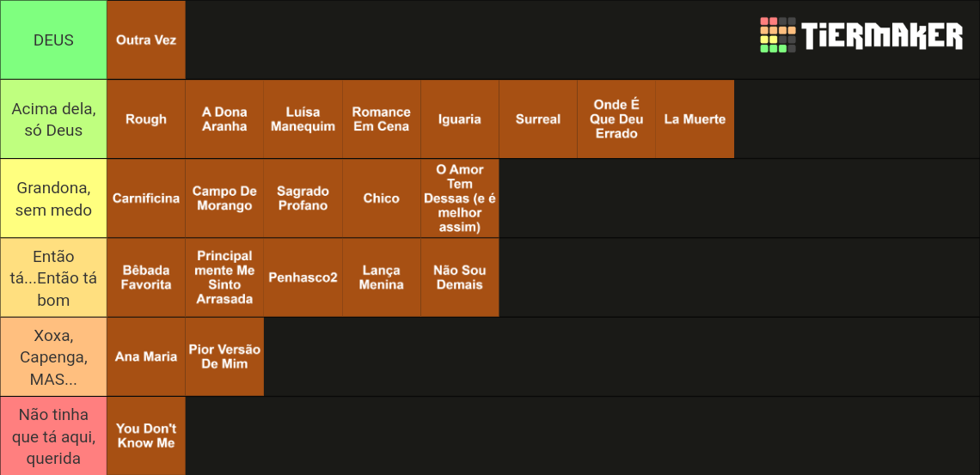Click the Penhasco2 tile
Image resolution: width=980 pixels, height=475 pixels.
click(x=303, y=277)
